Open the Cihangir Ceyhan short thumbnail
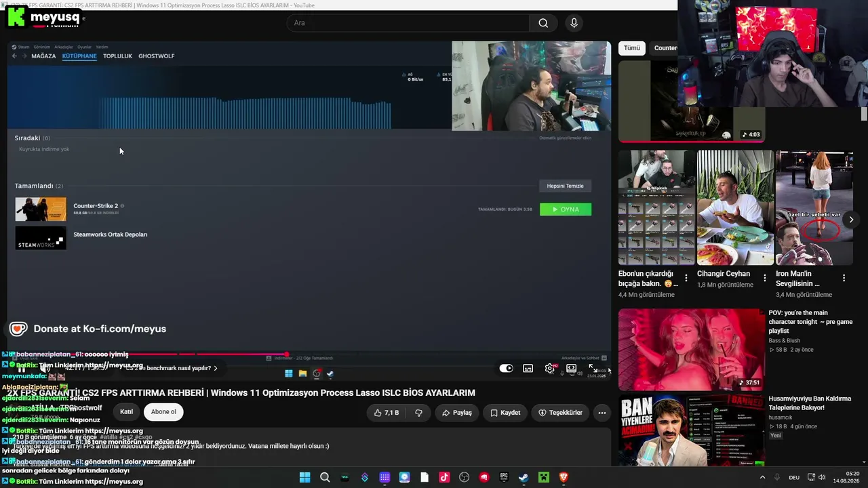The width and height of the screenshot is (868, 488). click(735, 207)
